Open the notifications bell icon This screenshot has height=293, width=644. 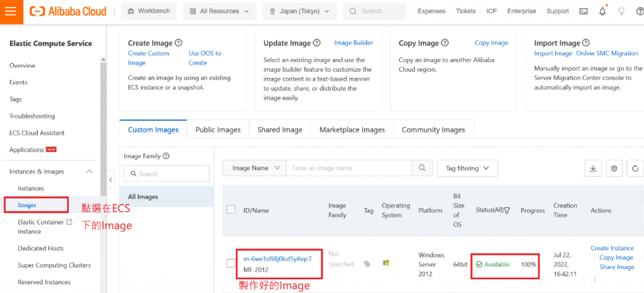602,11
